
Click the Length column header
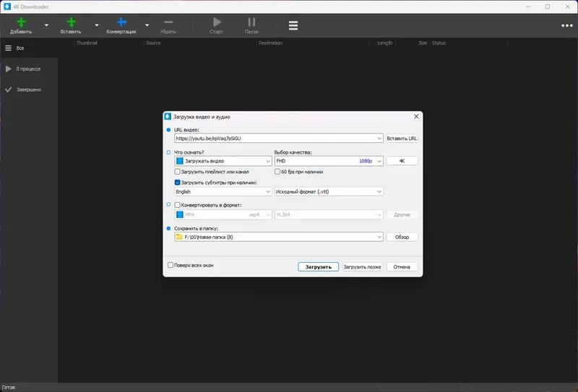coord(385,43)
